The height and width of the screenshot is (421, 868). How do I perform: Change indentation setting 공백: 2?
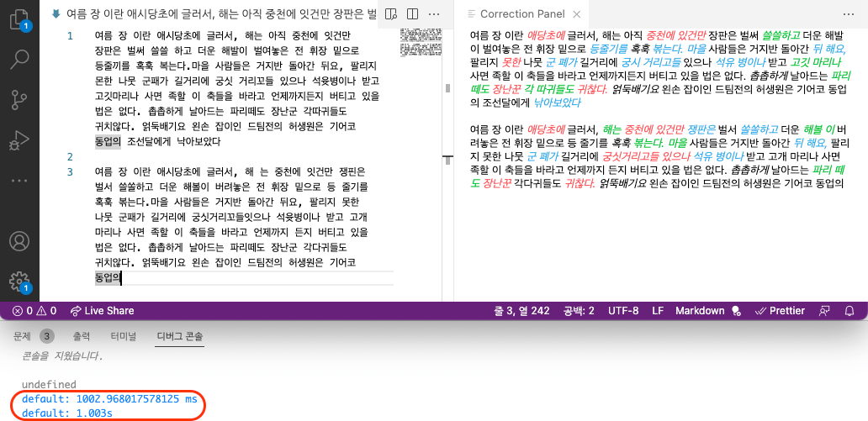point(579,311)
